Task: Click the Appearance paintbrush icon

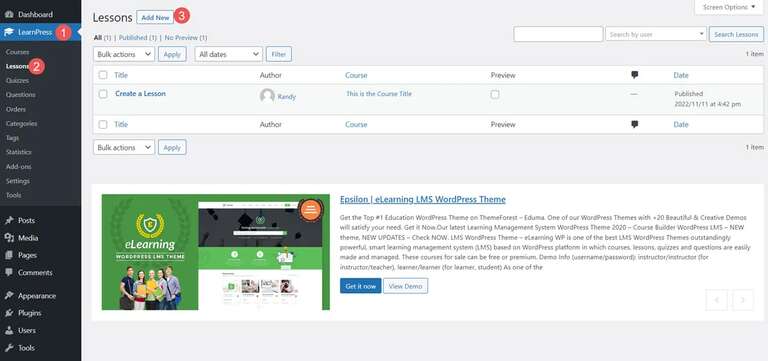Action: coord(9,296)
